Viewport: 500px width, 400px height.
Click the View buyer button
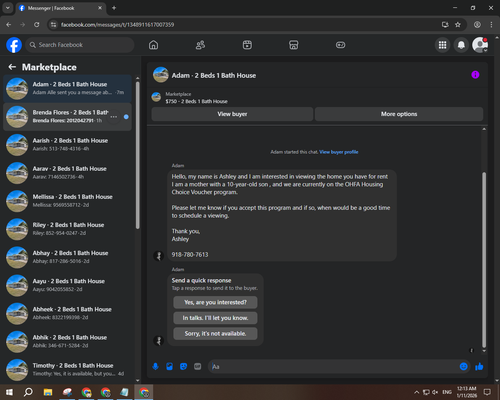click(232, 114)
